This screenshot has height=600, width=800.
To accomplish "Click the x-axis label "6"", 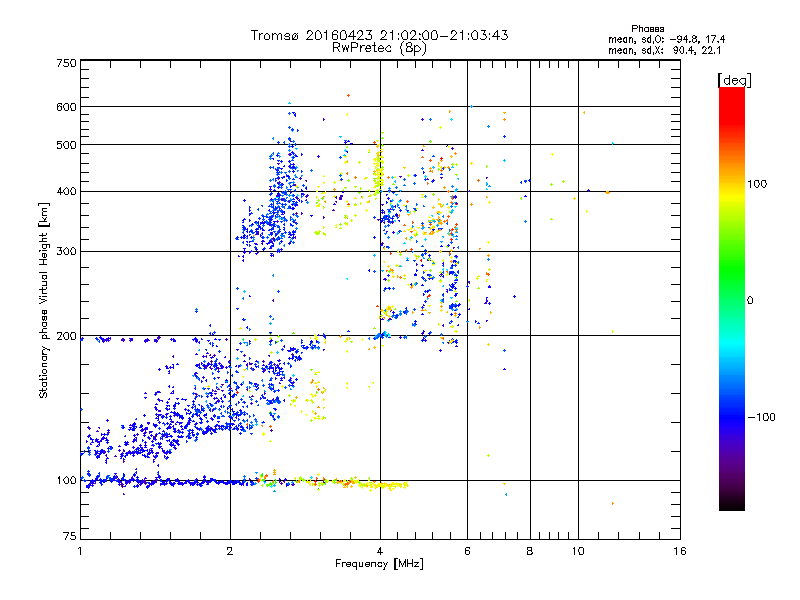I will (x=467, y=551).
